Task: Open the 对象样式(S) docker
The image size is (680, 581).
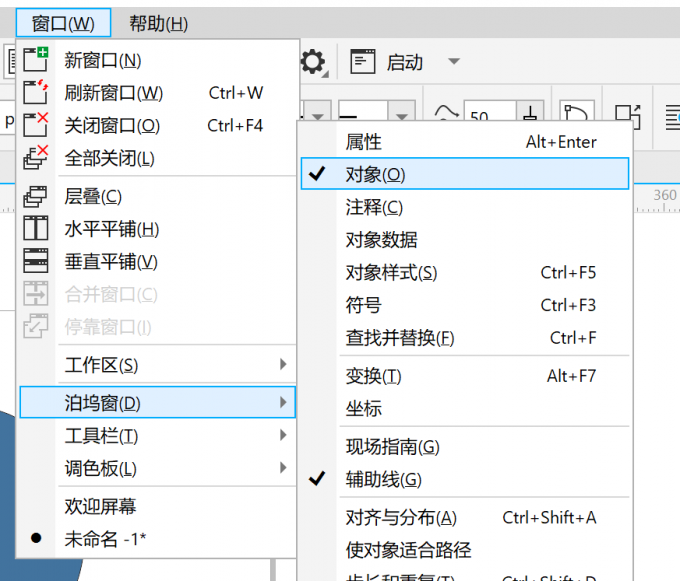Action: tap(465, 272)
